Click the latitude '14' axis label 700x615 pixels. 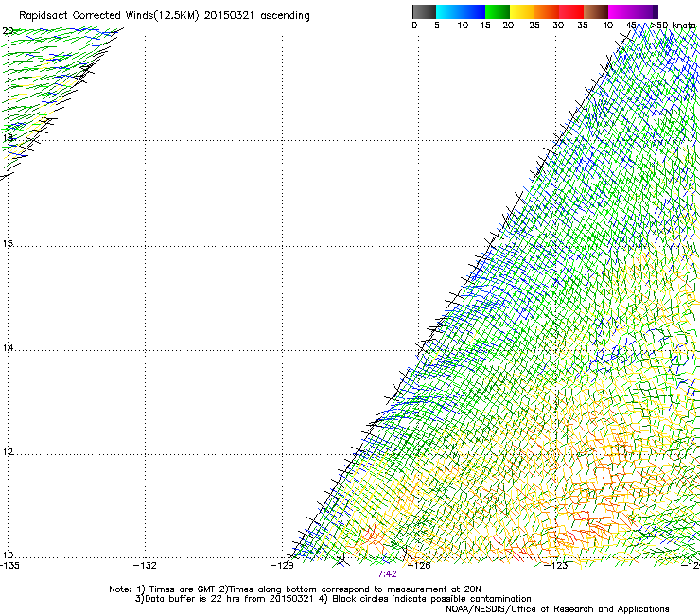coord(8,347)
